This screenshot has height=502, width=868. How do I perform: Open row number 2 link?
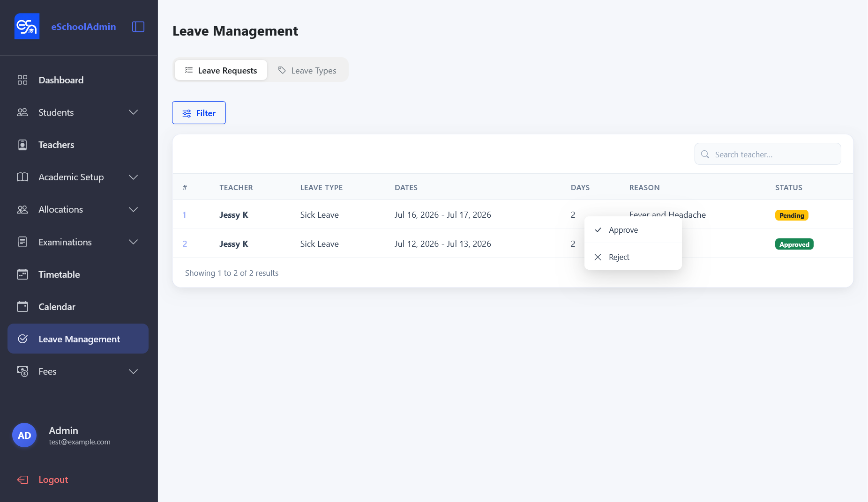[185, 244]
